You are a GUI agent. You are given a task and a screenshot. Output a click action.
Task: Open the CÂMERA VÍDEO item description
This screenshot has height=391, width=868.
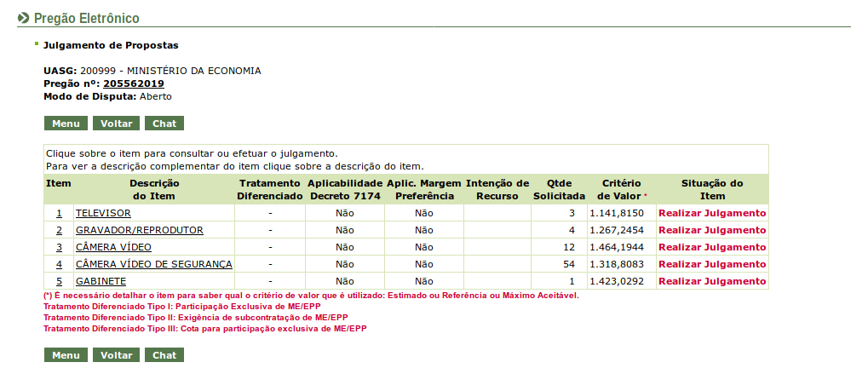(113, 247)
